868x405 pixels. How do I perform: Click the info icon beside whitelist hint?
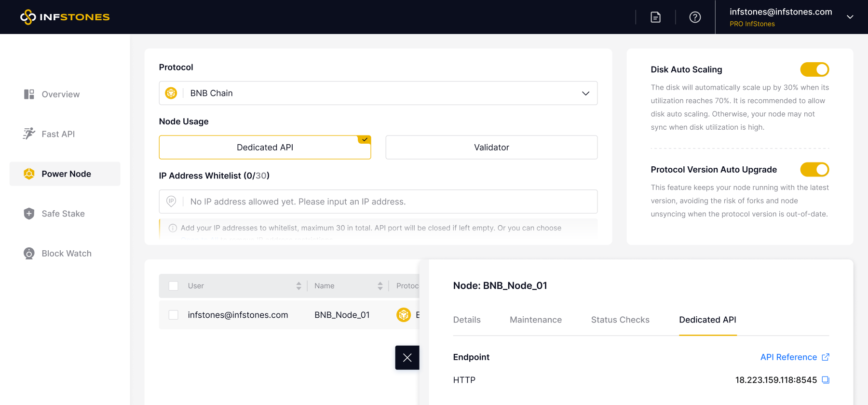tap(173, 228)
